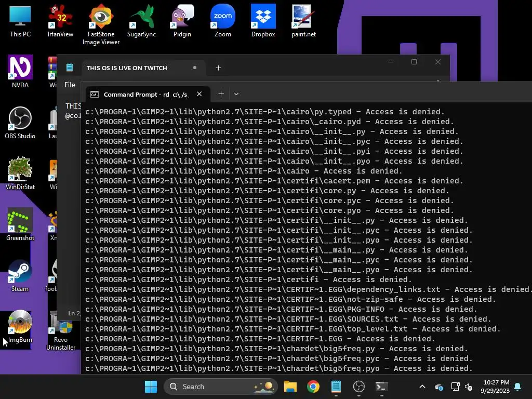Launch Greenshot desktop shortcut
The height and width of the screenshot is (399, 532).
tap(20, 224)
